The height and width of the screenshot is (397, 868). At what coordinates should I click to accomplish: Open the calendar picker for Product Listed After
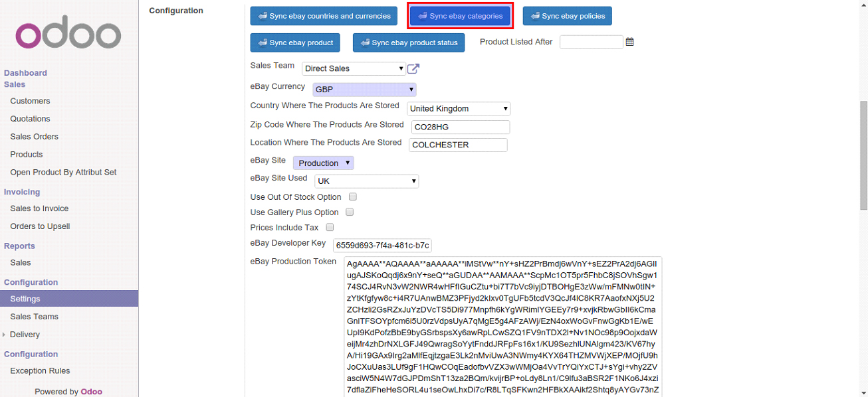629,42
